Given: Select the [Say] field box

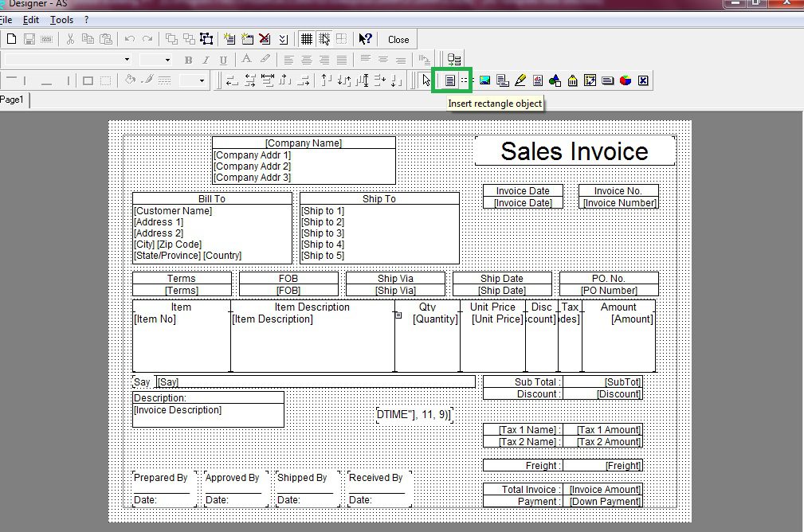Looking at the screenshot, I should (316, 381).
